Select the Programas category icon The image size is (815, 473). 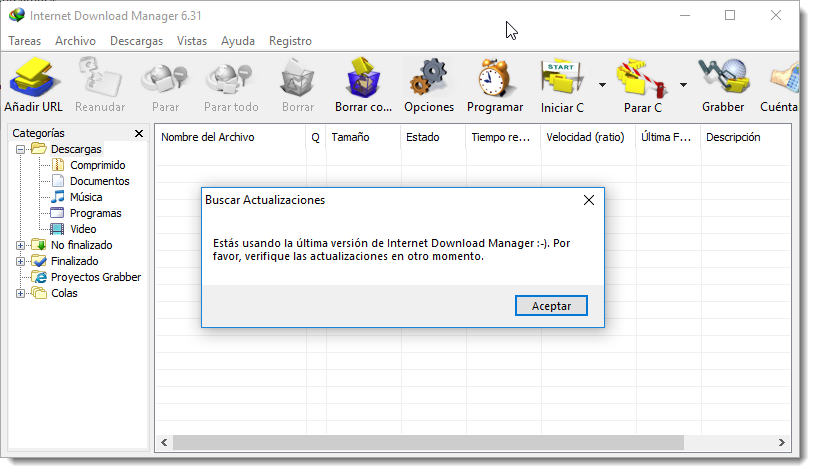tap(57, 213)
